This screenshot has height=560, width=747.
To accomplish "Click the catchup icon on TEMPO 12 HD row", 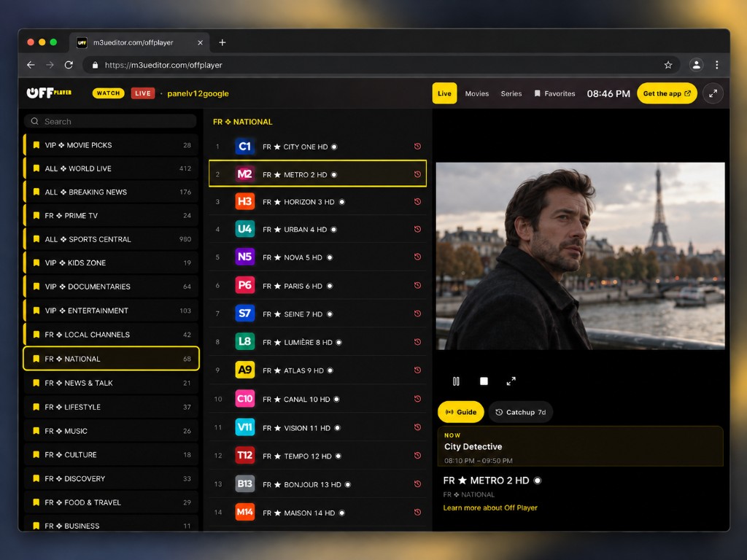I will pos(417,455).
